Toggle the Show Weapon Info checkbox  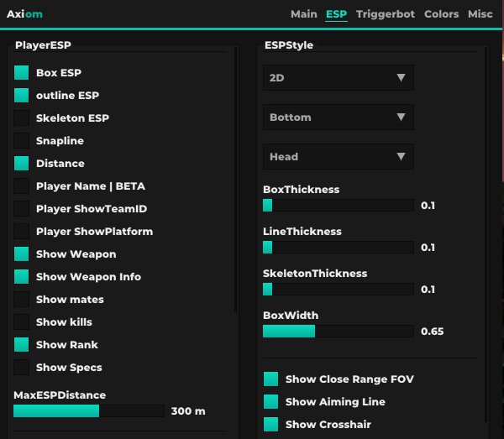tap(22, 277)
